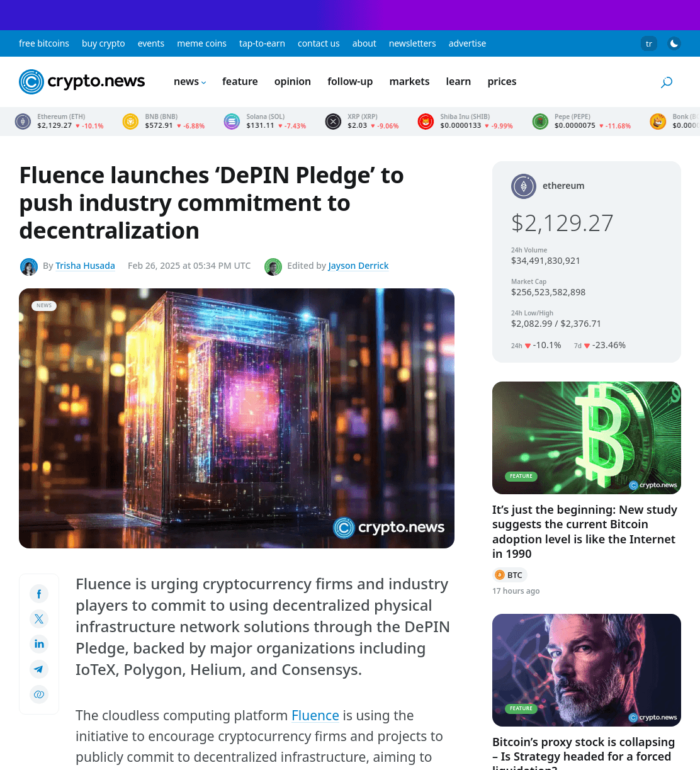Toggle dark mode moon icon
The image size is (700, 770).
coord(674,43)
